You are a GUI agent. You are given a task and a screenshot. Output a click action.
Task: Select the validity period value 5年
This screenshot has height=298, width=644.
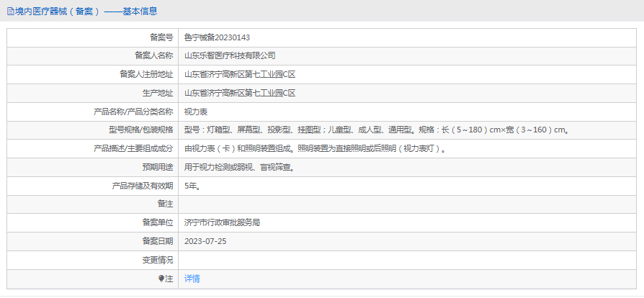click(192, 186)
